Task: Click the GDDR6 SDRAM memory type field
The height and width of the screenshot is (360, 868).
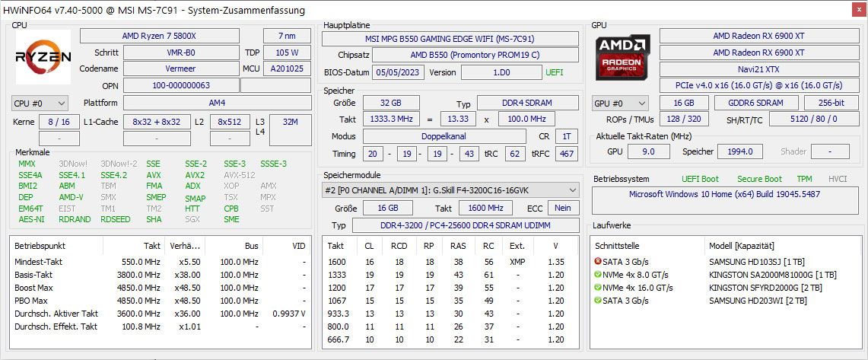Action: [756, 103]
